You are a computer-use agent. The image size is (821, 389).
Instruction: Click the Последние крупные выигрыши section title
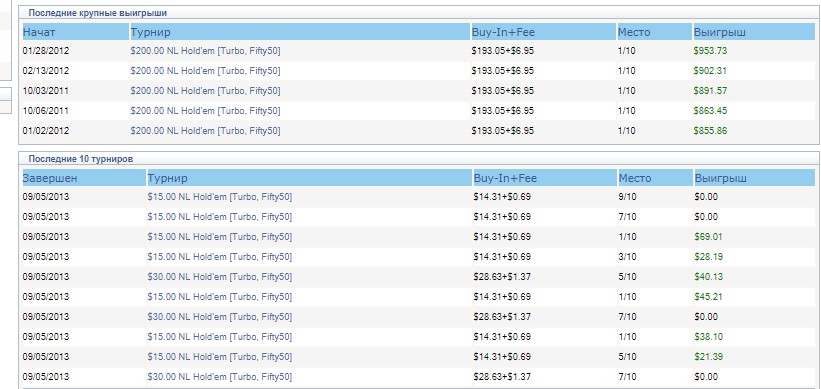coord(98,13)
